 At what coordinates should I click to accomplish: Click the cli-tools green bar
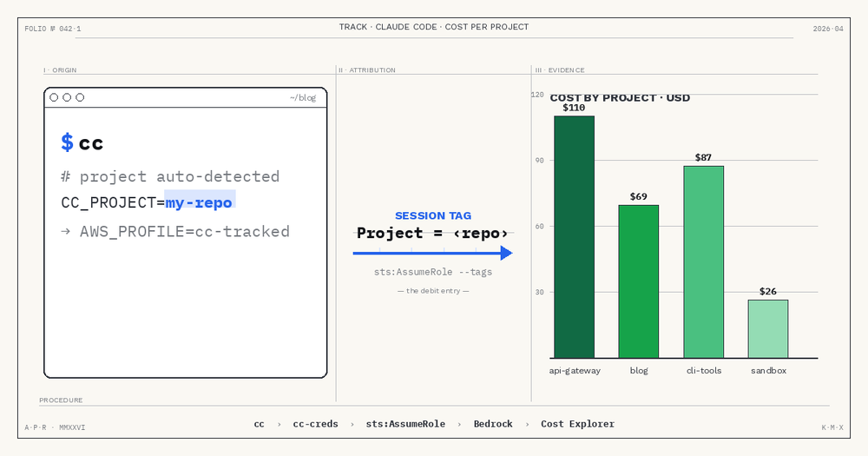[x=704, y=262]
